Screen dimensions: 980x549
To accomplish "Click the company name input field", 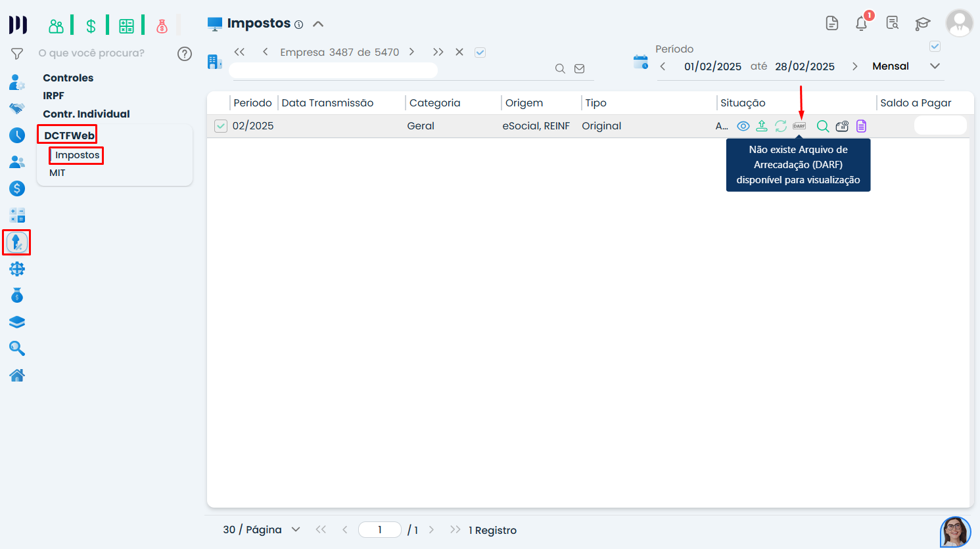I will [x=333, y=70].
